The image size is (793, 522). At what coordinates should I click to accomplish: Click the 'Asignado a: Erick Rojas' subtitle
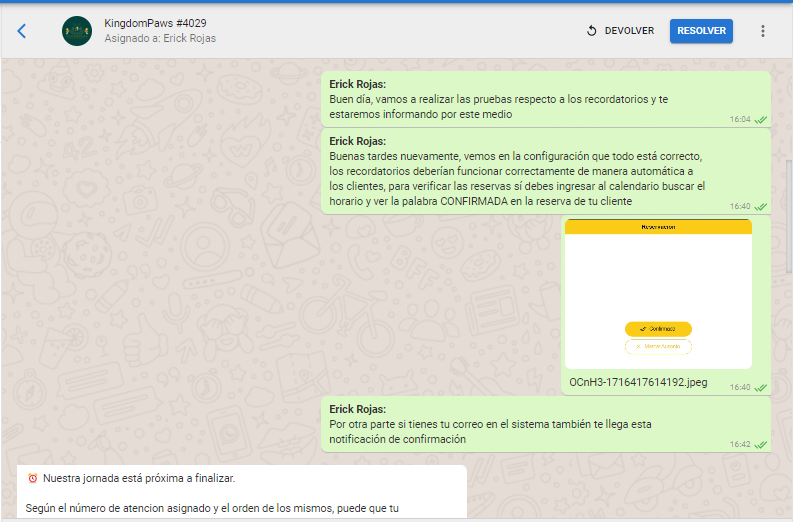(x=160, y=39)
